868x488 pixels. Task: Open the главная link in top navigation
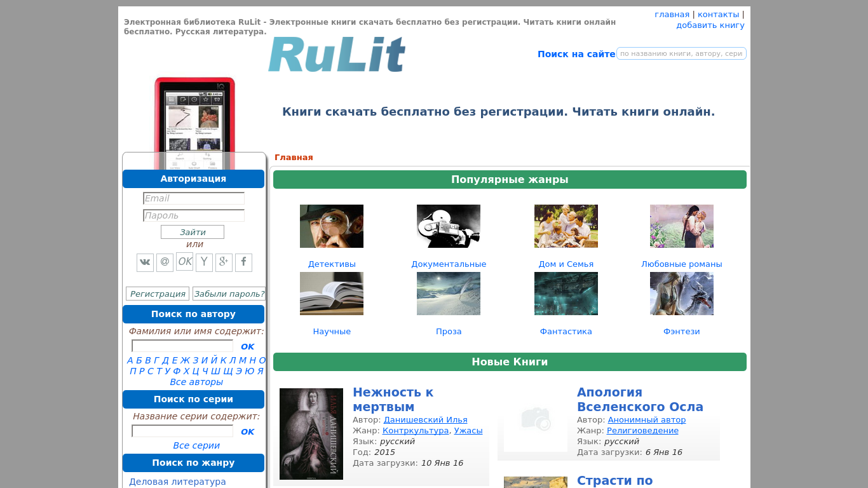tap(672, 15)
